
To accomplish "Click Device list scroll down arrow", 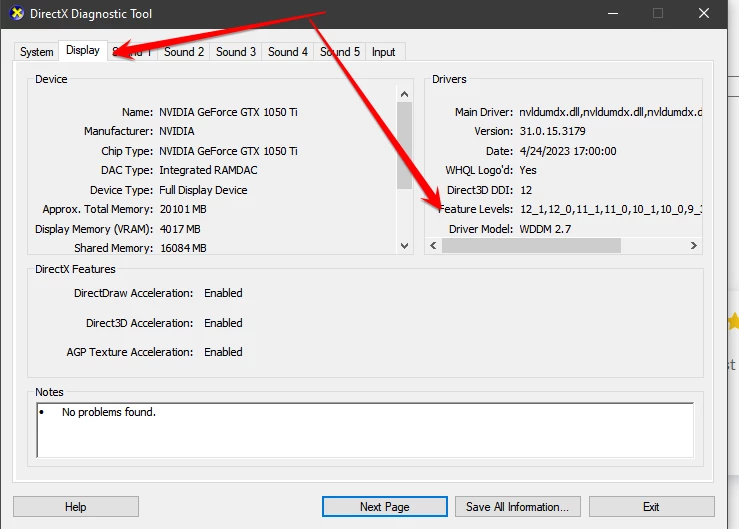I will pyautogui.click(x=404, y=246).
